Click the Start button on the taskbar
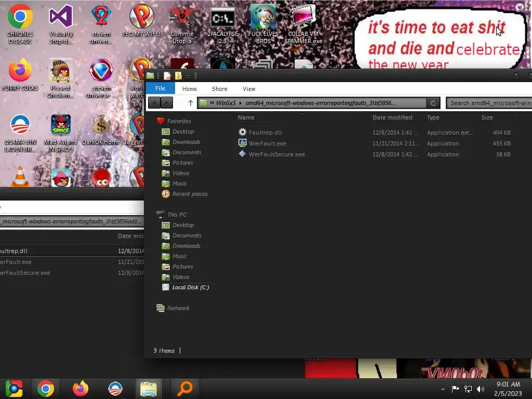 (14, 389)
